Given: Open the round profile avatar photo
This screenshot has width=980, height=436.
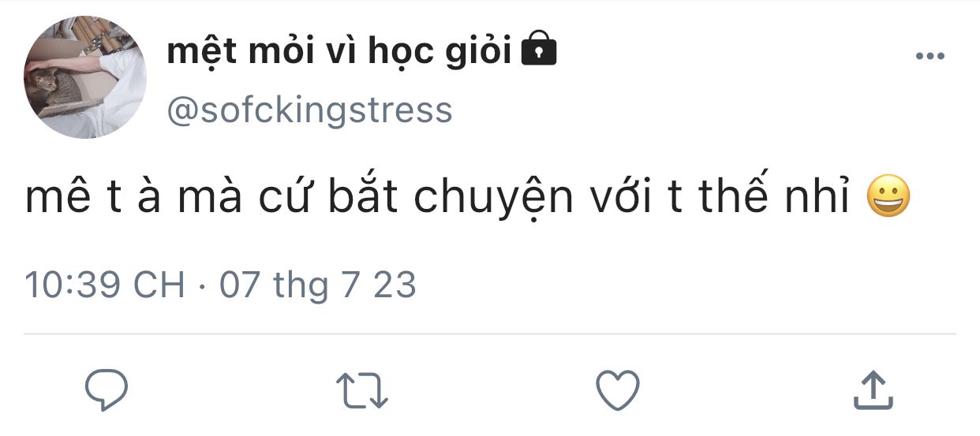Looking at the screenshot, I should pyautogui.click(x=85, y=77).
